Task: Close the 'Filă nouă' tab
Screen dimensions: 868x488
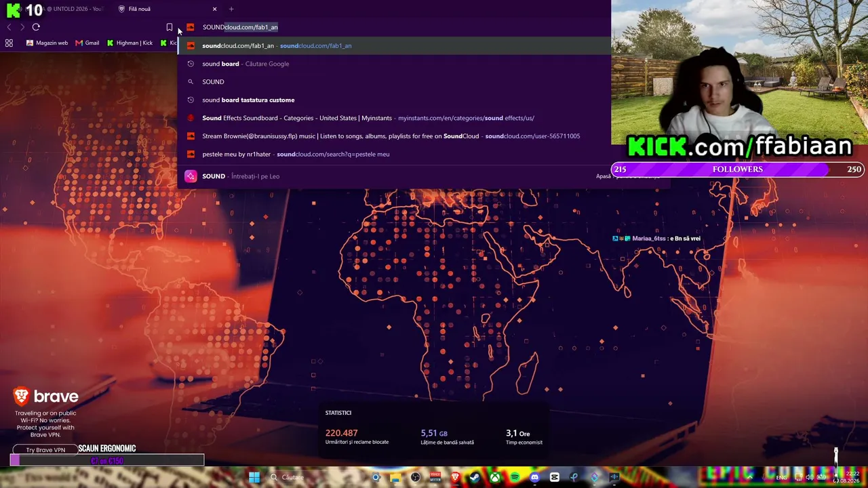Action: [214, 9]
